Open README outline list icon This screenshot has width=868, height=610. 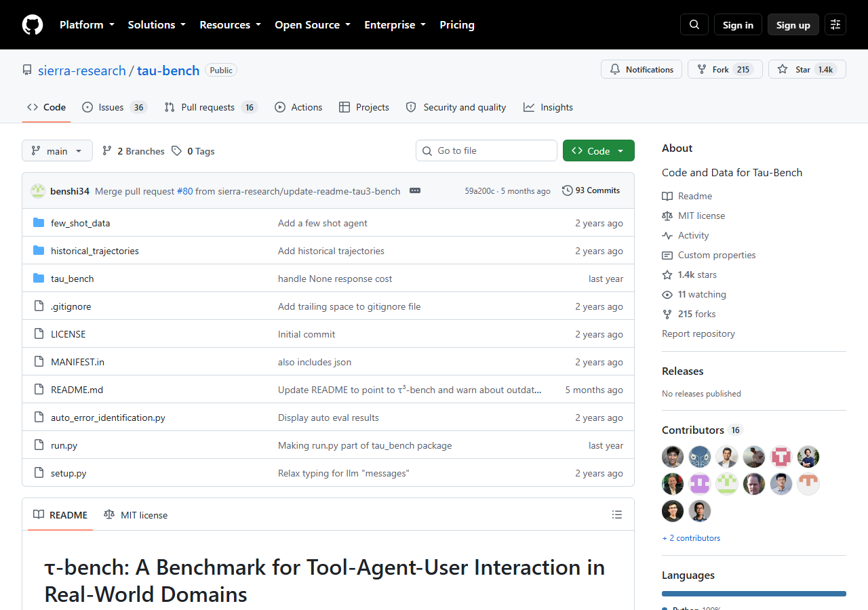tap(617, 515)
